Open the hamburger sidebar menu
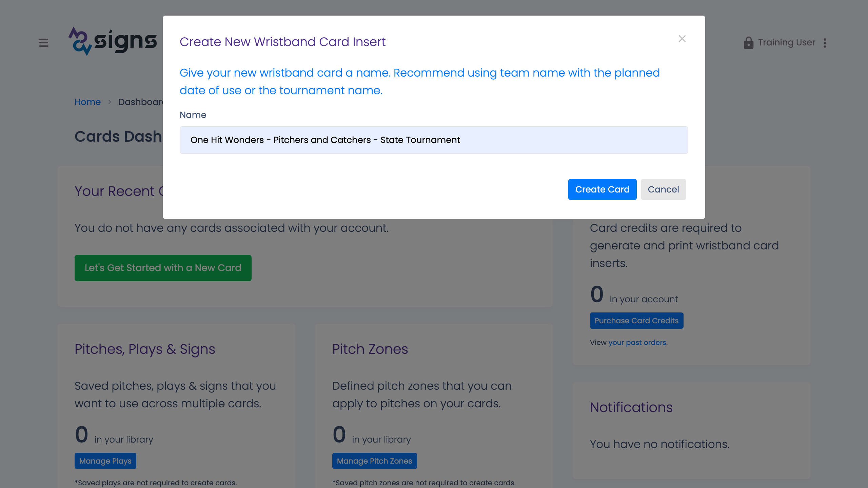The width and height of the screenshot is (868, 488). 44,43
